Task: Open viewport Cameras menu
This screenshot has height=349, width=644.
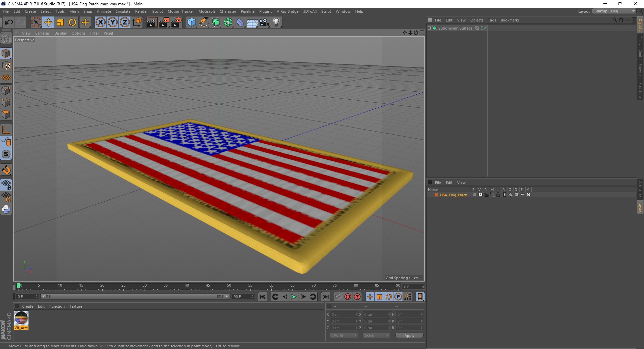Action: pos(42,33)
